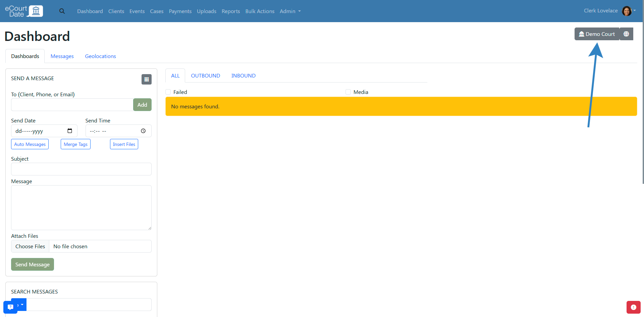Click Clerk Lovelace's profile avatar
Image resolution: width=644 pixels, height=317 pixels.
627,11
